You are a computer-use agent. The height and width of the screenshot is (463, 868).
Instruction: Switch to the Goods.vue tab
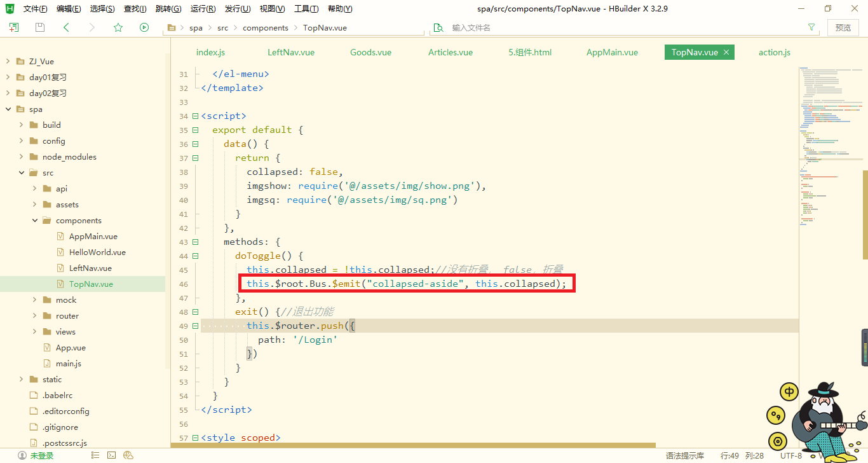(x=370, y=52)
